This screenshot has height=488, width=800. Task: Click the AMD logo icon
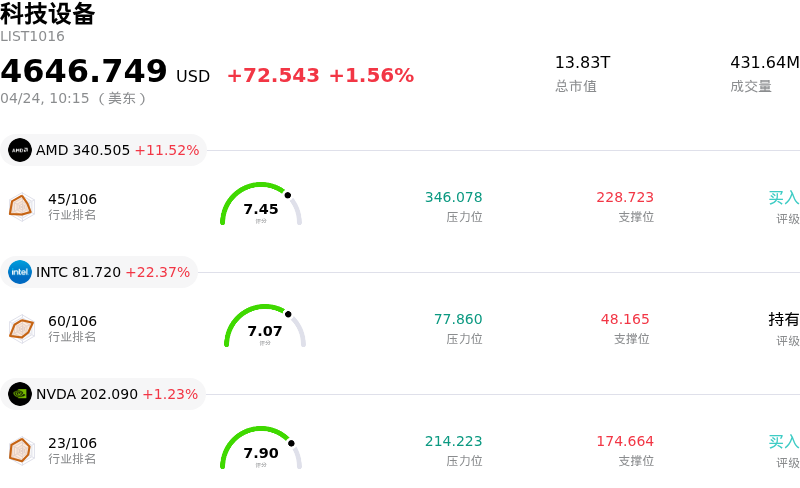[20, 150]
